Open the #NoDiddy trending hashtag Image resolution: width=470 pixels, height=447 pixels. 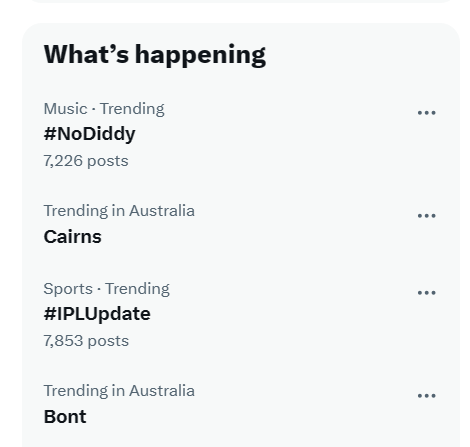coord(89,134)
